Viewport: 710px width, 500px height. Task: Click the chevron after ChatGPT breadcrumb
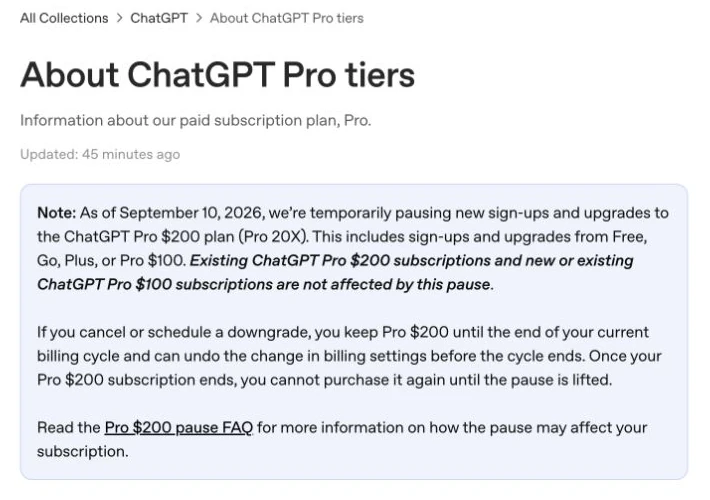click(x=199, y=18)
